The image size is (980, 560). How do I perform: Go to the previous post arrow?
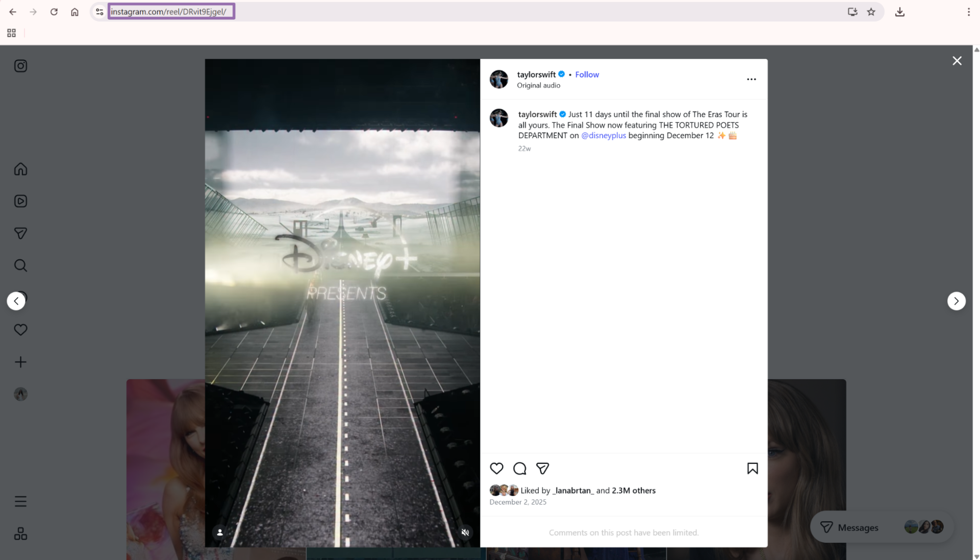[x=16, y=301]
